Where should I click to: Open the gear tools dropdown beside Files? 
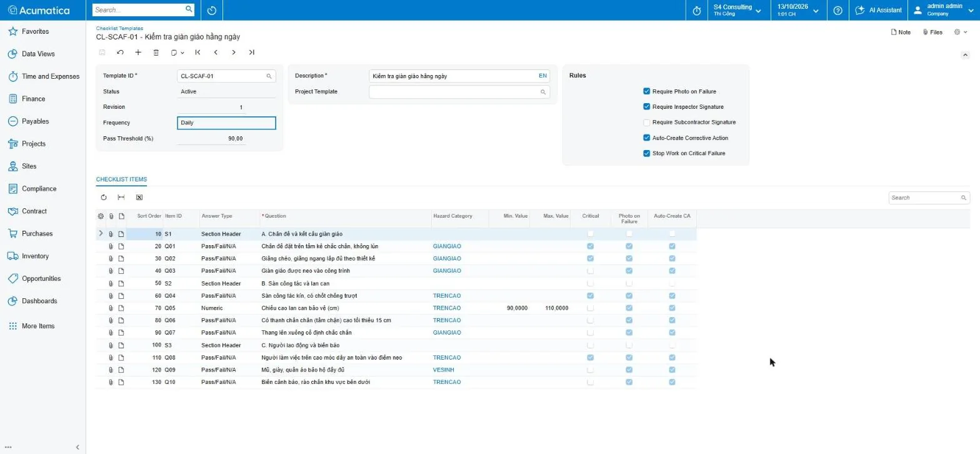click(960, 32)
